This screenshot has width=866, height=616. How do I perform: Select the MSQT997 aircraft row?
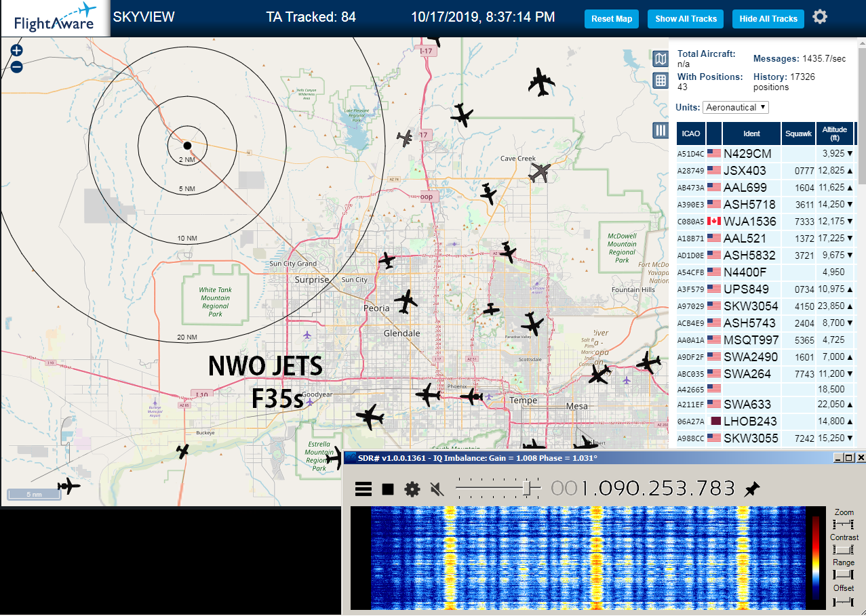766,340
